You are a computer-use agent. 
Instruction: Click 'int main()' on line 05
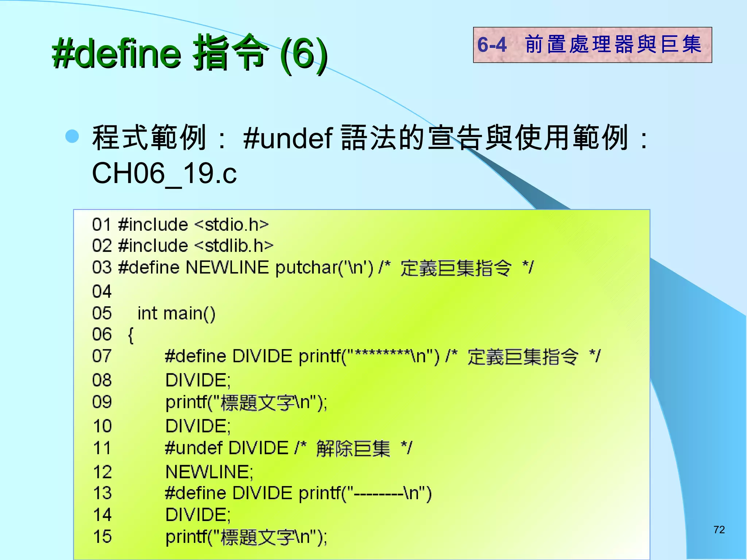(x=177, y=314)
